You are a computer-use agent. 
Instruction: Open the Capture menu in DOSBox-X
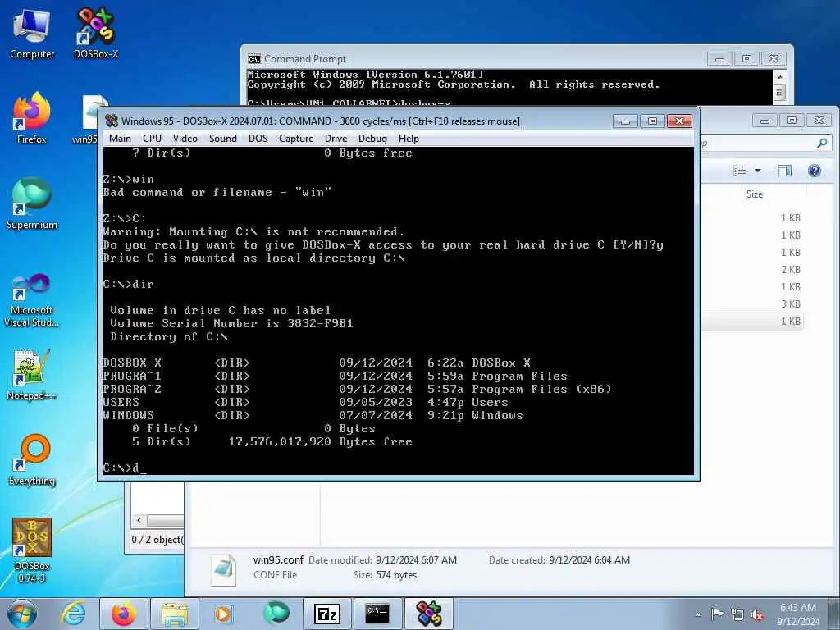point(296,138)
